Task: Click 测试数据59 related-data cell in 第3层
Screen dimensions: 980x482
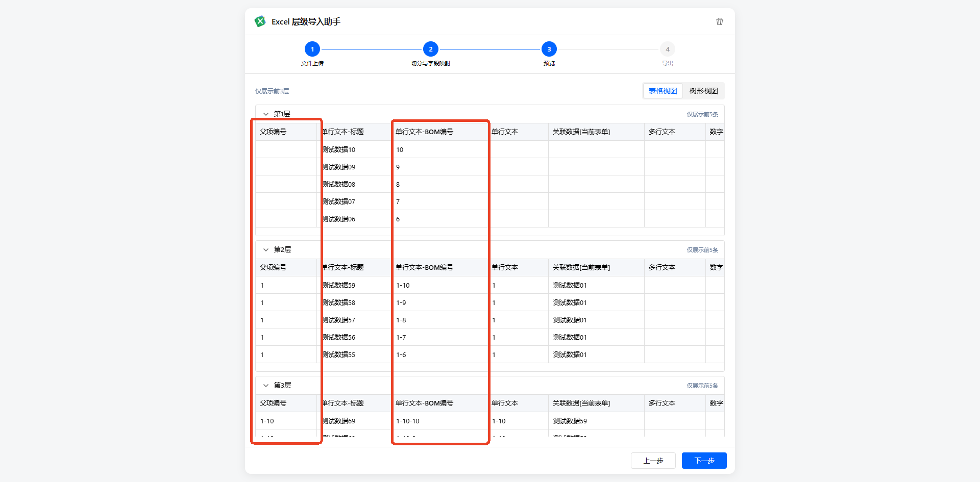Action: pyautogui.click(x=596, y=421)
